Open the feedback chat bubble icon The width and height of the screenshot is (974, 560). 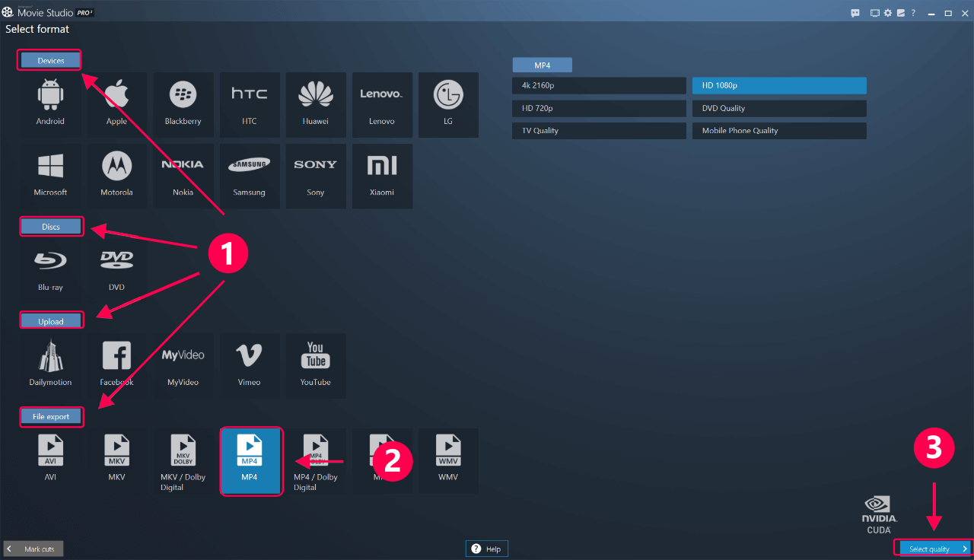[855, 13]
